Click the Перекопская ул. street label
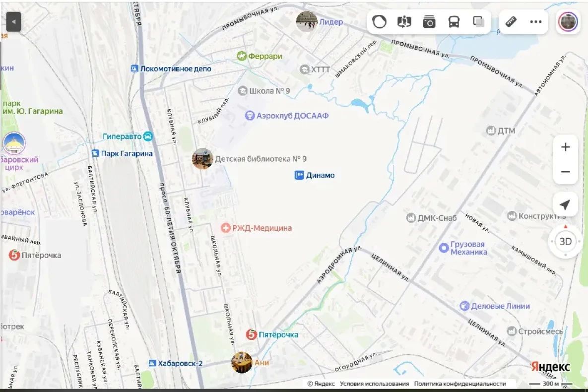 pyautogui.click(x=113, y=343)
